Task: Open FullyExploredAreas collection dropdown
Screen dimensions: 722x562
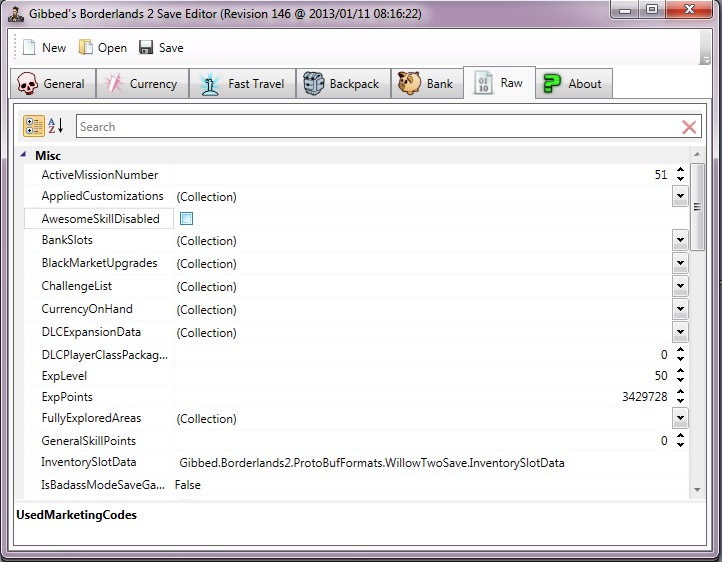Action: [680, 418]
